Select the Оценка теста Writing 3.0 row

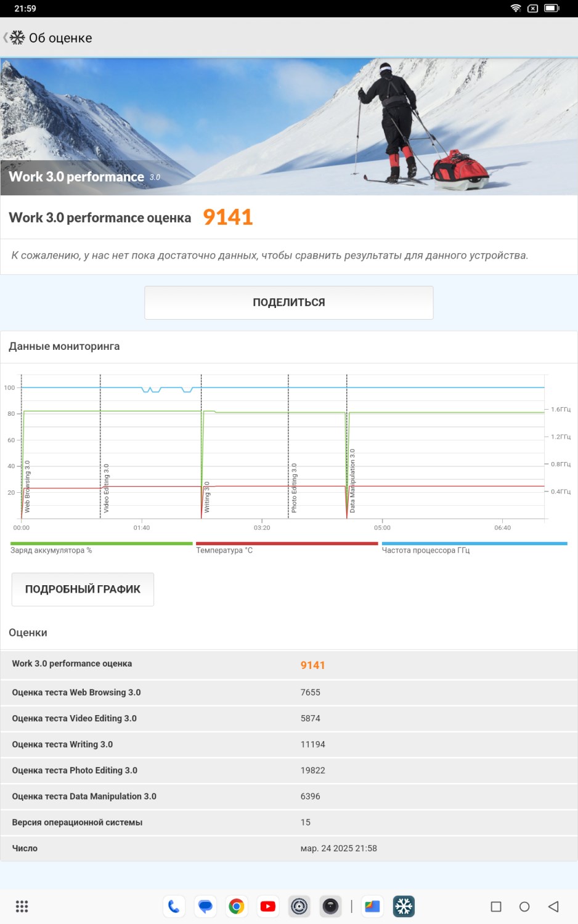point(289,744)
